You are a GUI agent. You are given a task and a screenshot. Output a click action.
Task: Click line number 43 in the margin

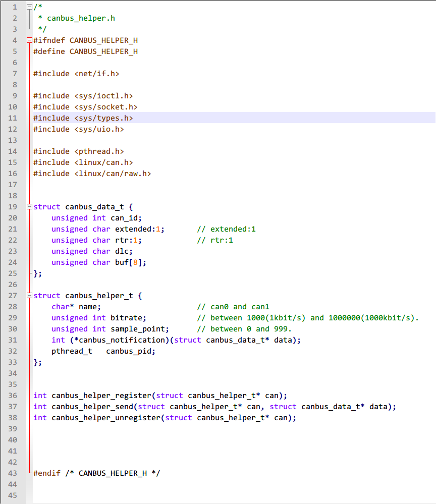(x=13, y=473)
